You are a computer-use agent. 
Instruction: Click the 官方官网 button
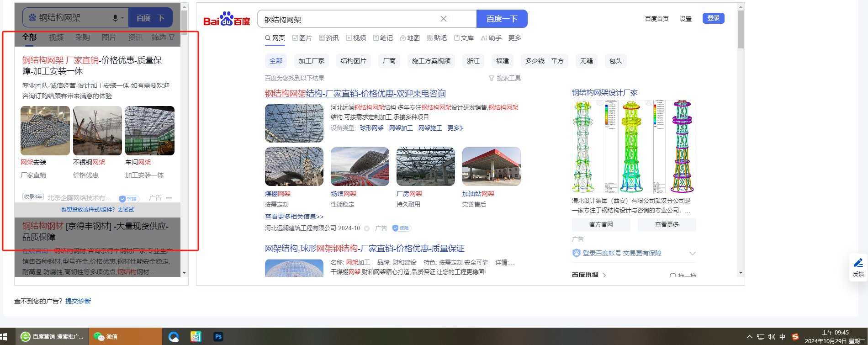[601, 224]
